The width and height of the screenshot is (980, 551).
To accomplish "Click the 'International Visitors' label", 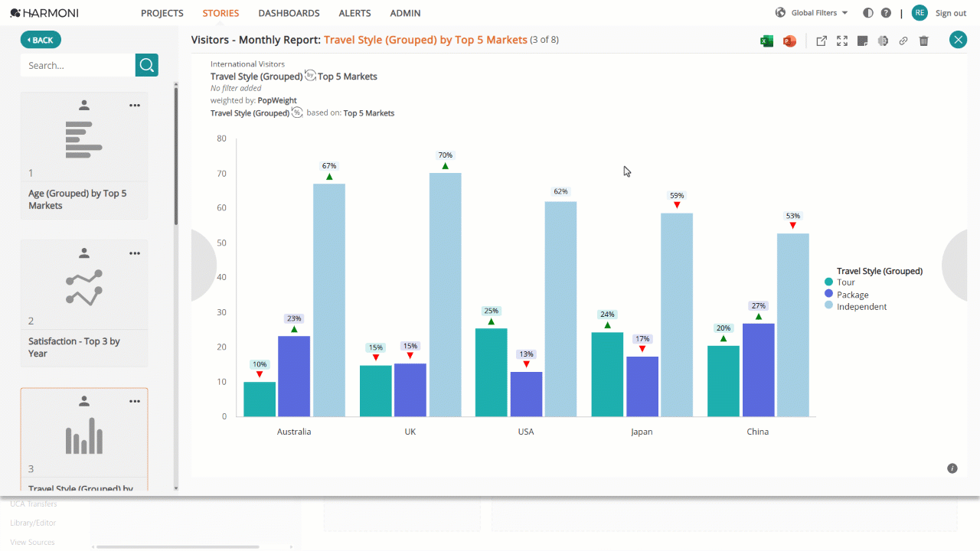I will (247, 64).
